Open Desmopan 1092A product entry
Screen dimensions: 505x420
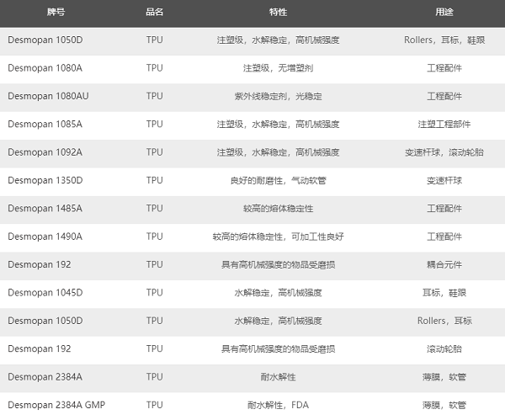pyautogui.click(x=45, y=152)
